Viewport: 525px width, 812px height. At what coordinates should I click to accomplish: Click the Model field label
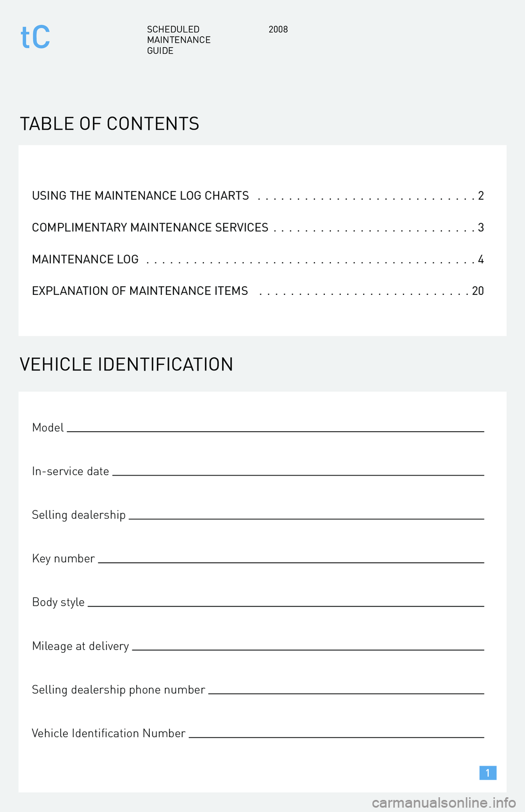(48, 427)
